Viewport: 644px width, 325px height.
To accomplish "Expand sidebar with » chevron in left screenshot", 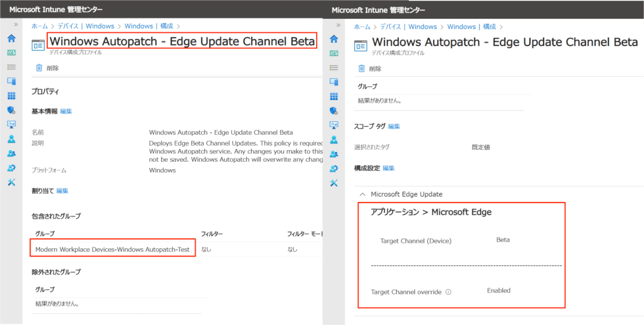I will click(16, 25).
